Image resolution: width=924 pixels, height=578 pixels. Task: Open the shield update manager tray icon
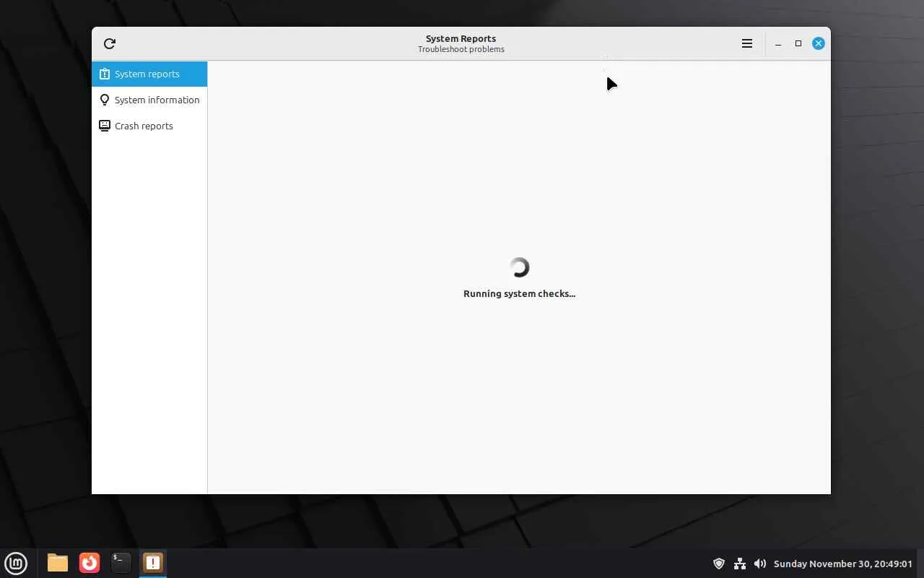[719, 564]
